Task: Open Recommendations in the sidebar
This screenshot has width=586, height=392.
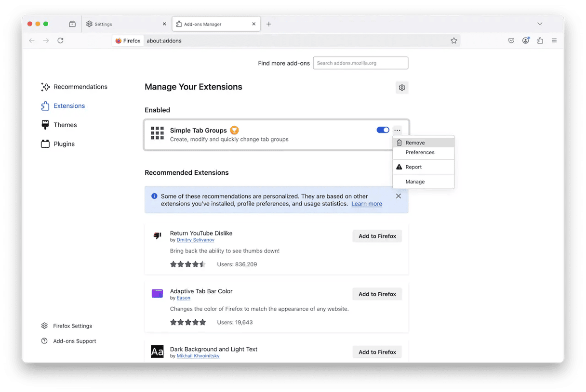Action: [74, 87]
